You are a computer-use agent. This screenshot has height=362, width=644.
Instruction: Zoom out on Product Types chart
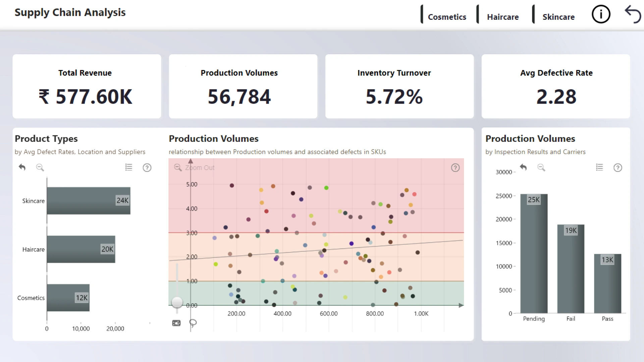click(40, 167)
